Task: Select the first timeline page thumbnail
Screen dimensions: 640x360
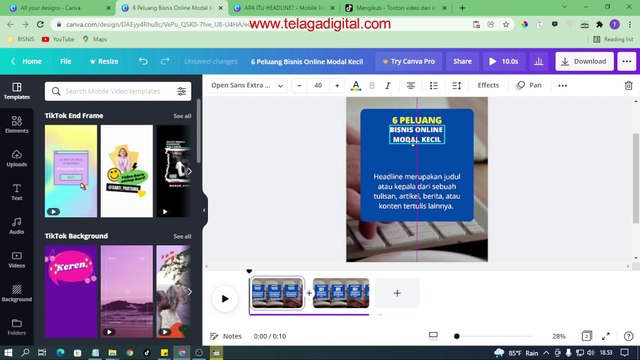Action: pos(277,293)
